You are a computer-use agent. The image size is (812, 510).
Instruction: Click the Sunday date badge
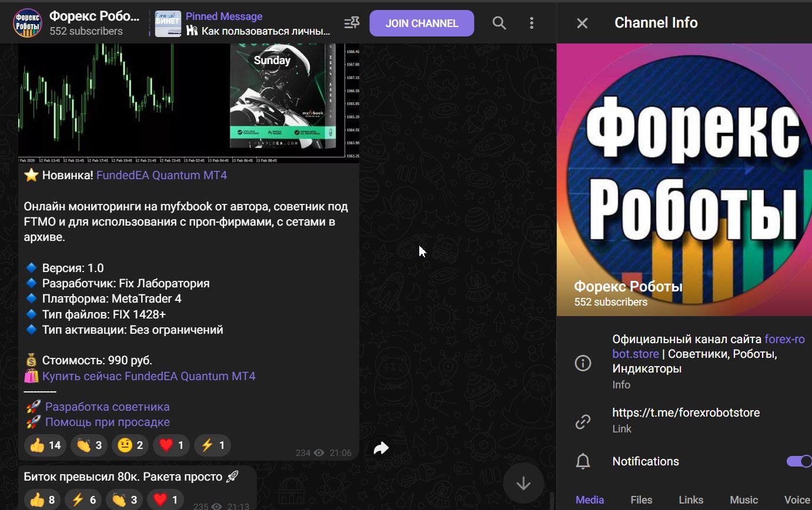tap(272, 60)
